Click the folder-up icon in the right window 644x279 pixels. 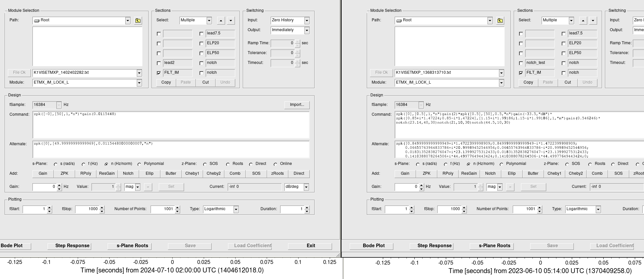(500, 21)
